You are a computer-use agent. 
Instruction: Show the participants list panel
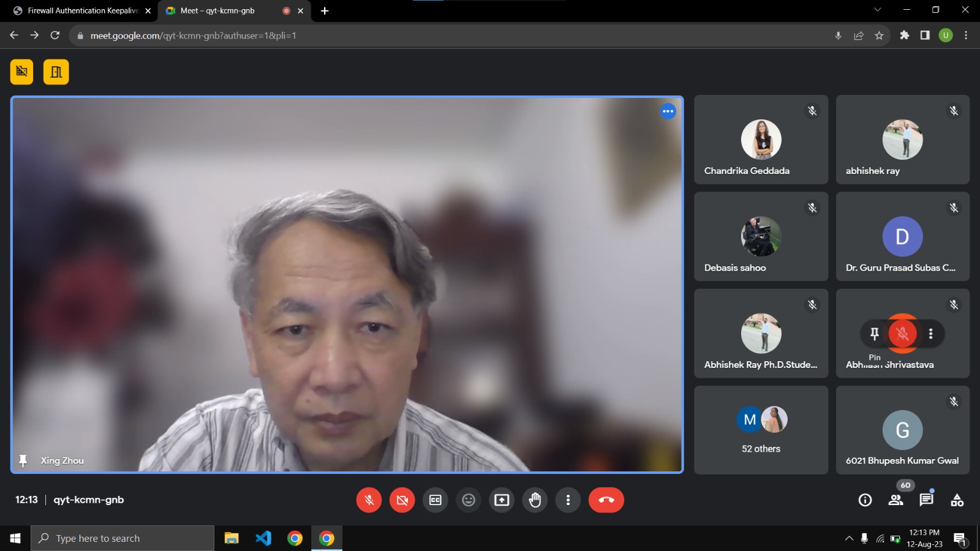pyautogui.click(x=895, y=500)
